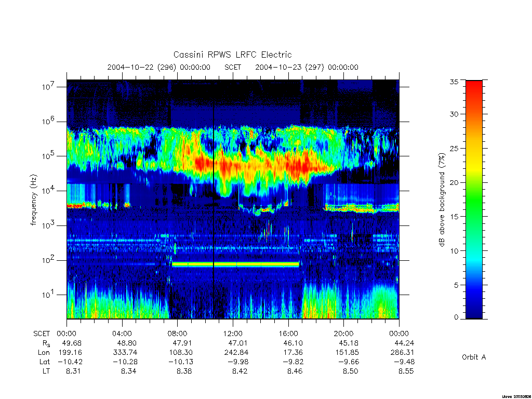The height and width of the screenshot is (399, 532).
Task: Click the black data-gap vertical line
Action: tap(214, 199)
